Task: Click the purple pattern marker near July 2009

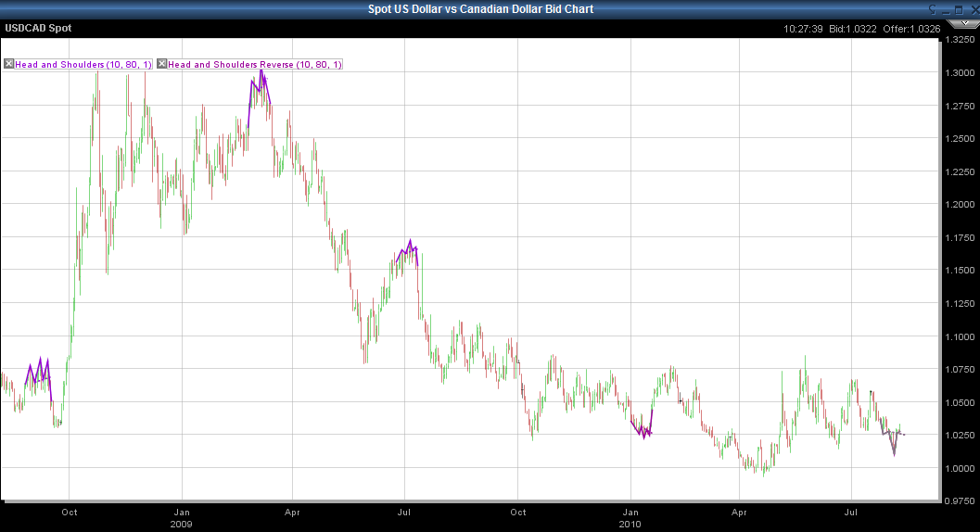Action: [x=408, y=252]
